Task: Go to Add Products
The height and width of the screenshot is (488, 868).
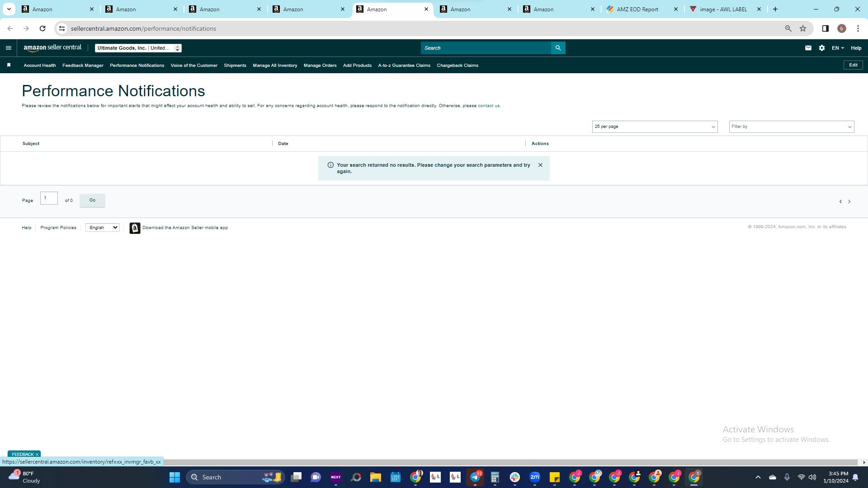Action: (x=357, y=66)
